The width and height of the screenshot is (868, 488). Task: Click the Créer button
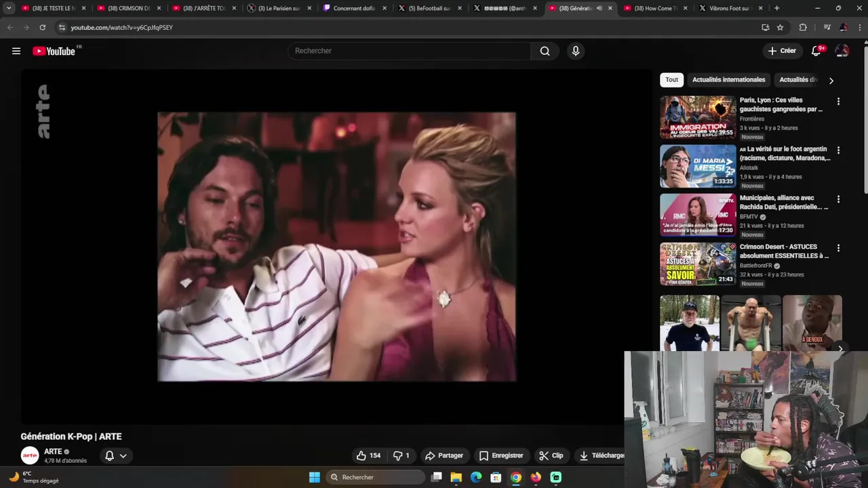(x=781, y=51)
